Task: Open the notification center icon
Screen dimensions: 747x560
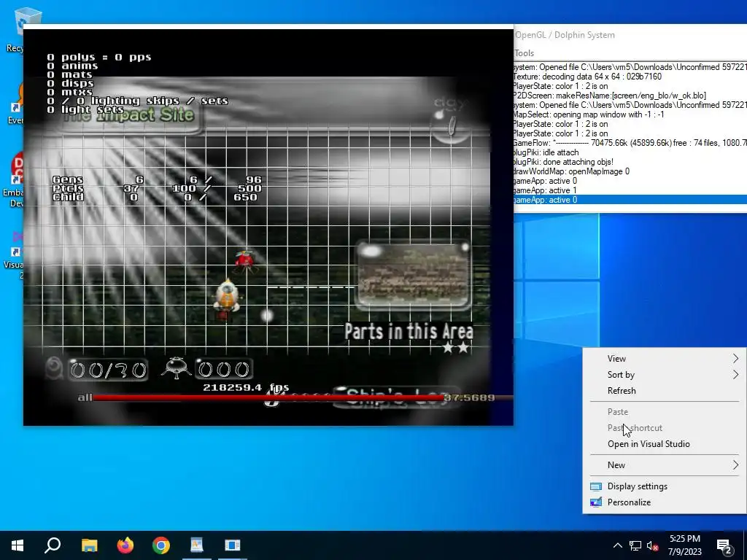Action: (724, 545)
